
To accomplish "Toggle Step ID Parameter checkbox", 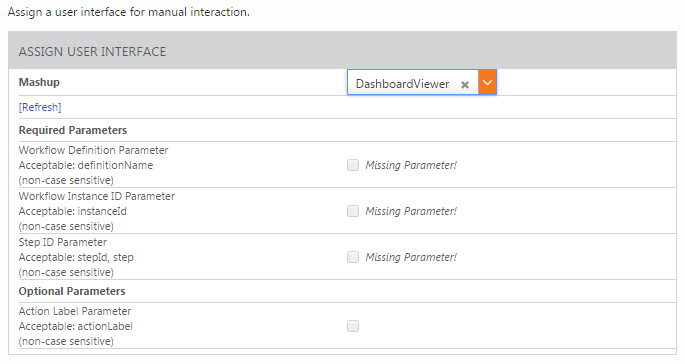I will click(353, 257).
